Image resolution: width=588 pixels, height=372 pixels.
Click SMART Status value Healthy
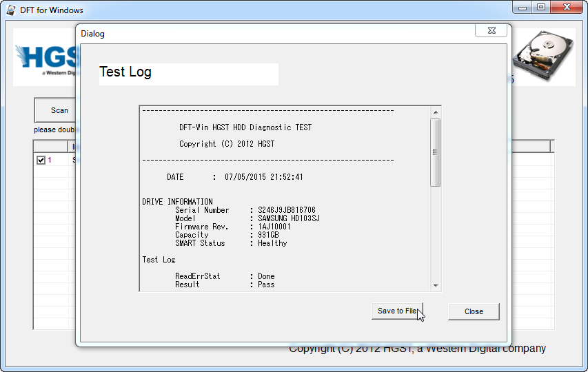272,243
